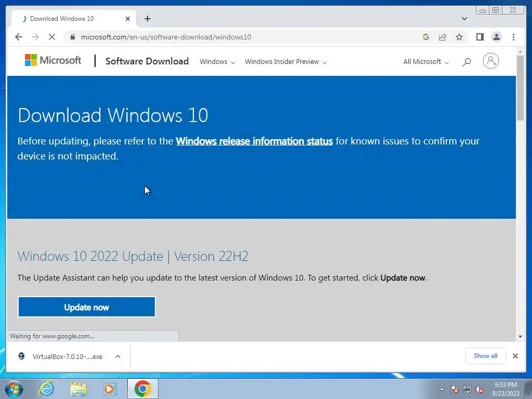Image resolution: width=532 pixels, height=399 pixels.
Task: Click the scroll up arrow
Action: tap(520, 51)
